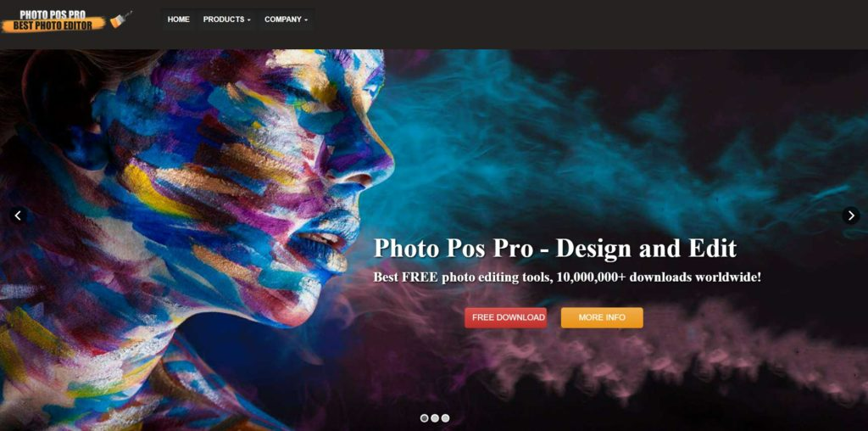The width and height of the screenshot is (868, 431).
Task: Select the middle carousel indicator dot
Action: [x=435, y=418]
